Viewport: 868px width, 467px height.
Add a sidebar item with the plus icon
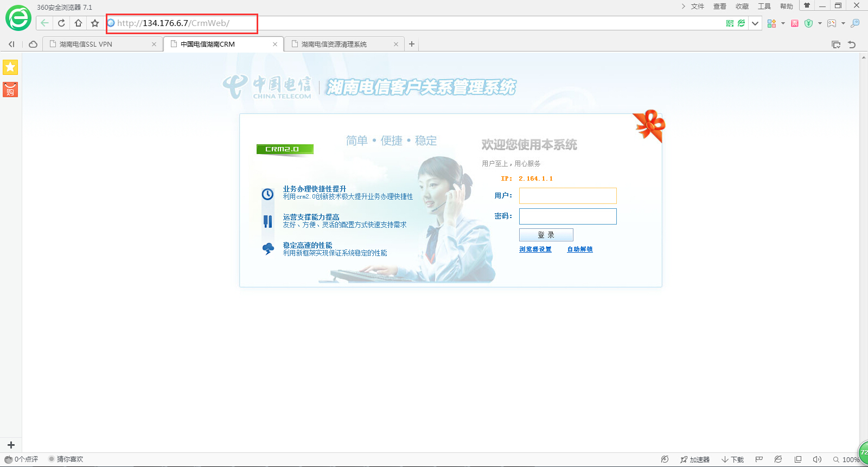(x=11, y=445)
